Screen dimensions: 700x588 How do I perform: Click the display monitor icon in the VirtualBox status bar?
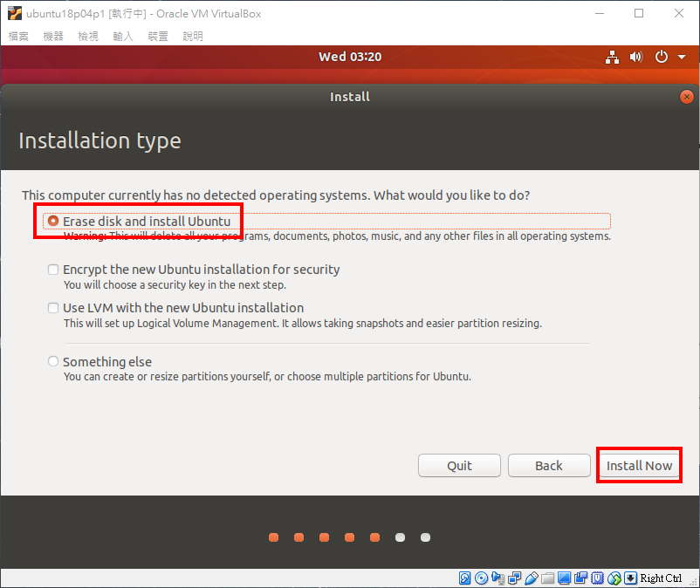coord(565,578)
